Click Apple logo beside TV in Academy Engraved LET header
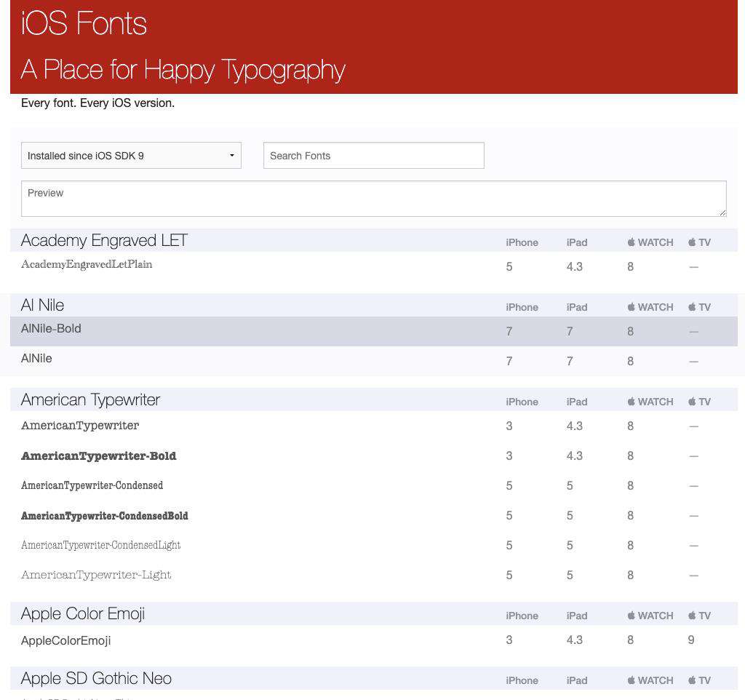The image size is (745, 700). [692, 242]
